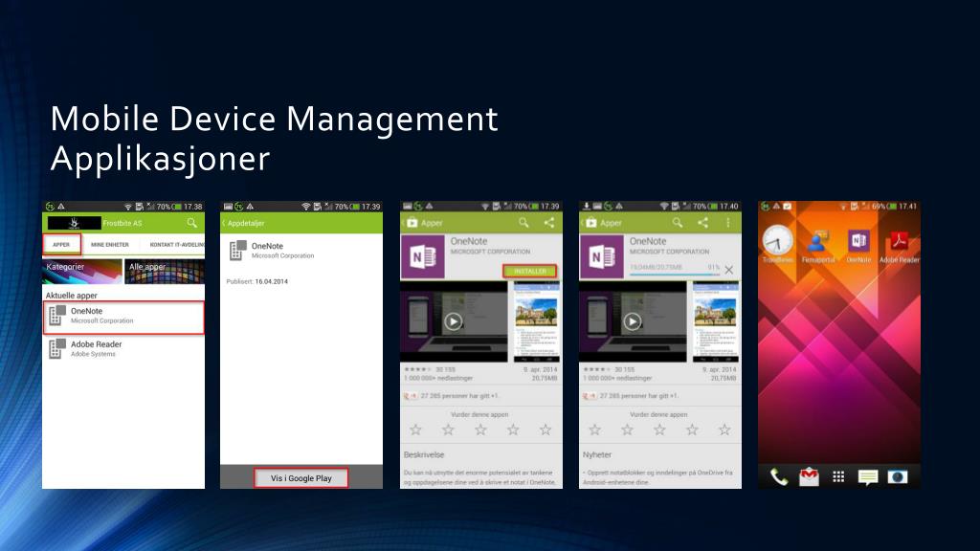Click the OneNote download progress bar

coord(675,274)
